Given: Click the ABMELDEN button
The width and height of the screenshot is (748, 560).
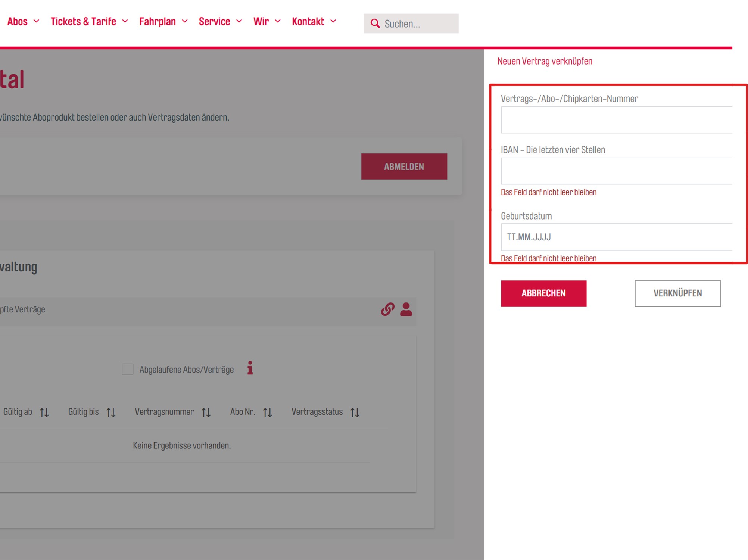Looking at the screenshot, I should coord(404,167).
